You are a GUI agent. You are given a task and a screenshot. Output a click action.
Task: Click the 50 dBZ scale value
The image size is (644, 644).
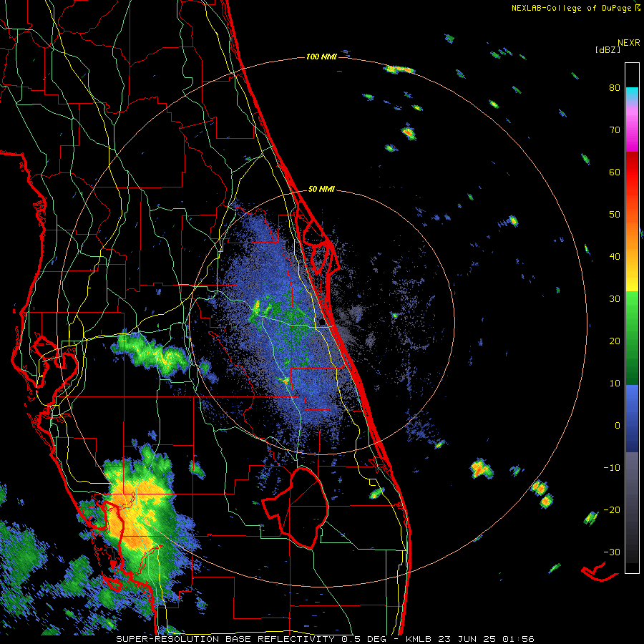click(615, 215)
